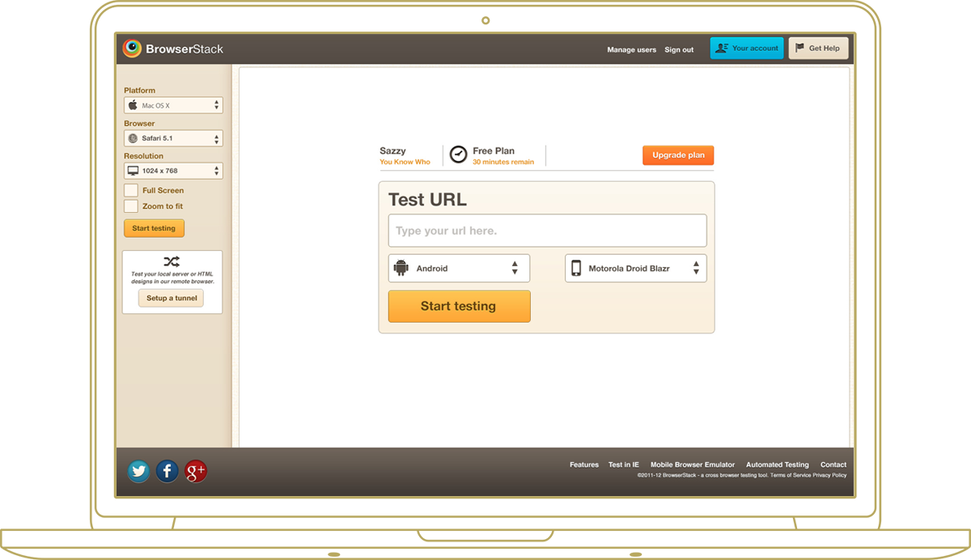Screen dimensions: 971x560
Task: Open Manage users in the top bar
Action: (631, 49)
